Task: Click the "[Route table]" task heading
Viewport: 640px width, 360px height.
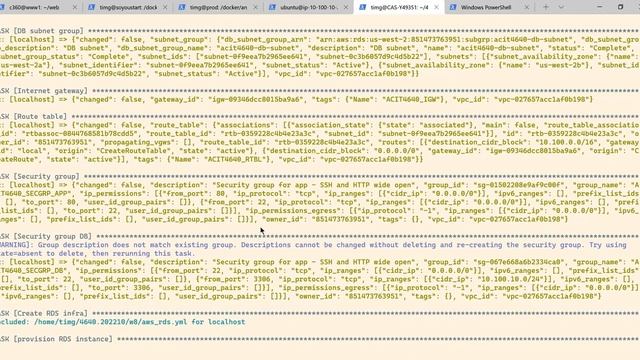Action: (40, 117)
